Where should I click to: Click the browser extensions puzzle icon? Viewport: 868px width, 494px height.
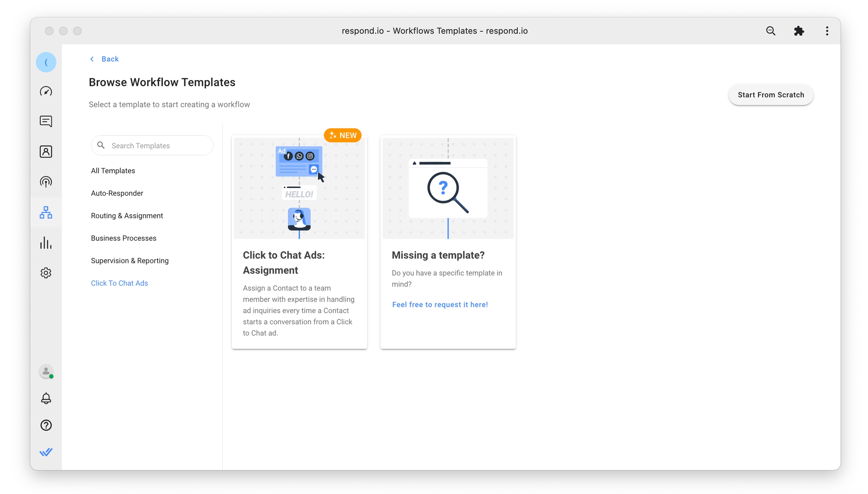tap(799, 31)
